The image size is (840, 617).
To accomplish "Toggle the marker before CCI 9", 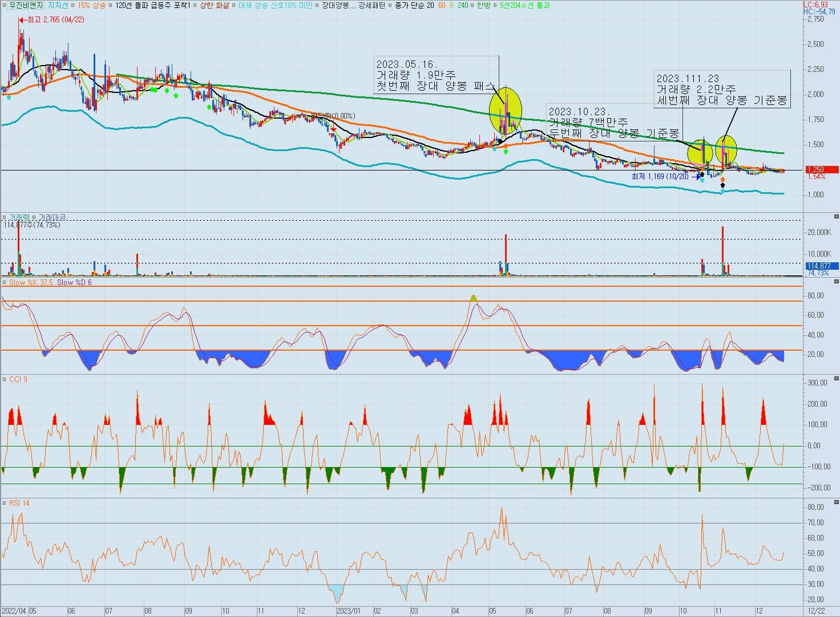I will pos(5,379).
